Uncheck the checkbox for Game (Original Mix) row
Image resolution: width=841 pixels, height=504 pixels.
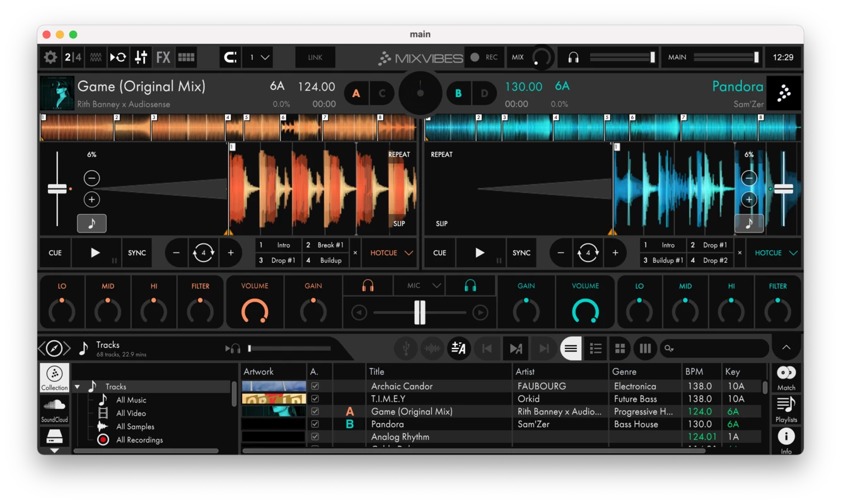click(315, 411)
